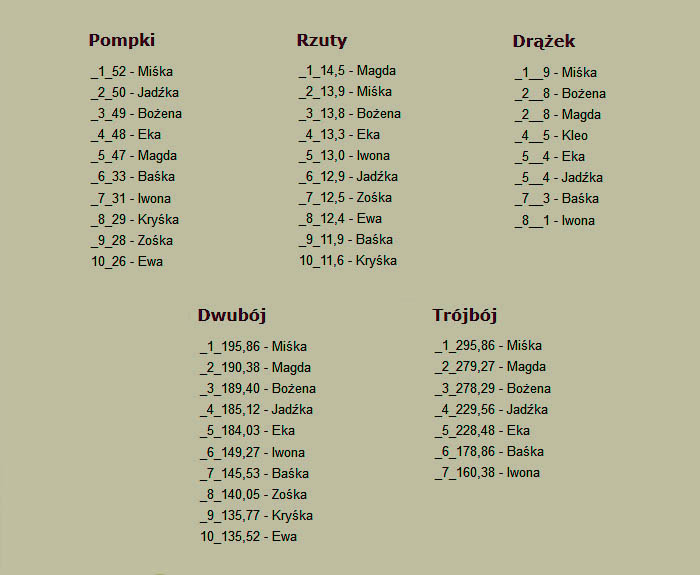Click Rzuty entry 13,0 - Iwona
700x575 pixels.
click(x=344, y=156)
